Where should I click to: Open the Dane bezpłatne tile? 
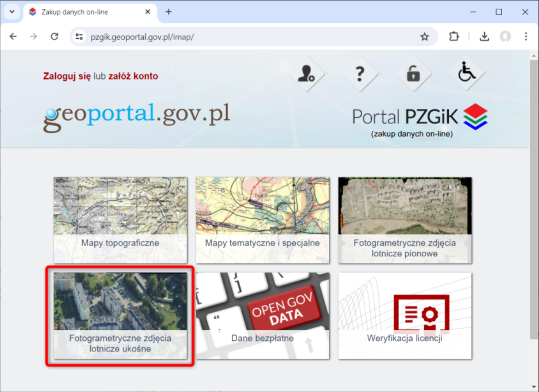[263, 316]
